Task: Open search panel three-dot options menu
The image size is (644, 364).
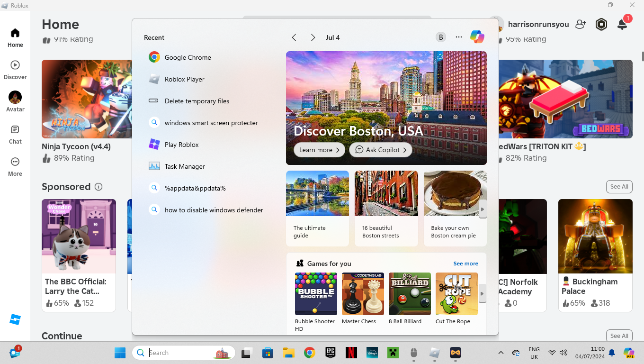Action: (x=458, y=37)
